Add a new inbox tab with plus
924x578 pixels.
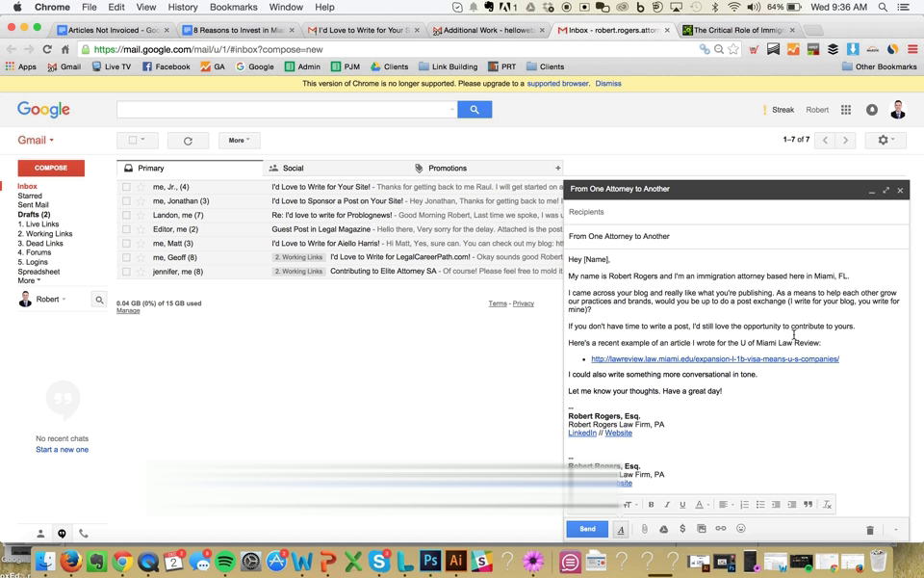pyautogui.click(x=557, y=168)
